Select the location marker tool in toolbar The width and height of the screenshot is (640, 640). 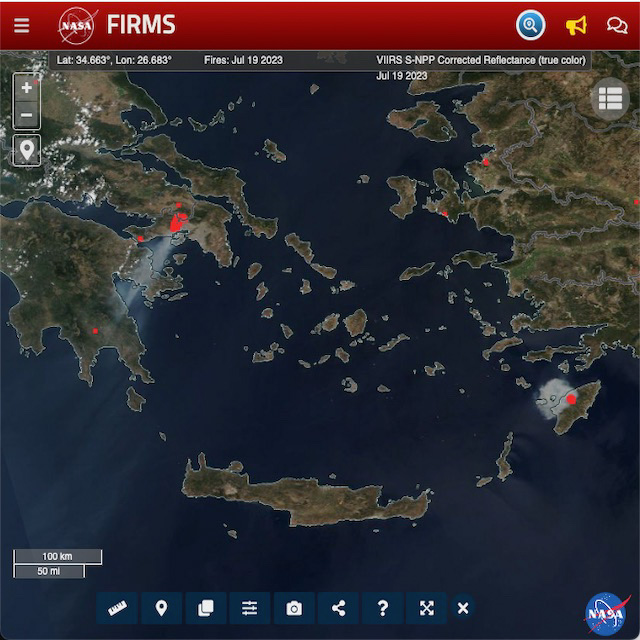[162, 608]
